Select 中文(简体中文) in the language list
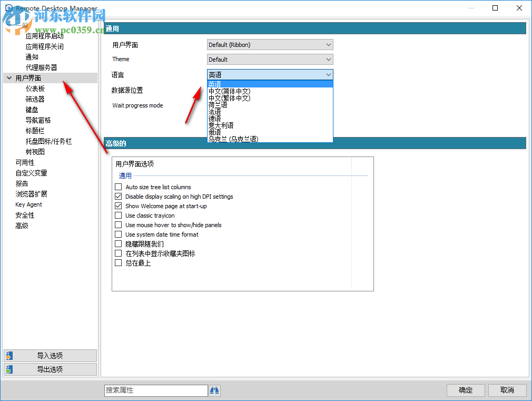Viewport: 532px width, 401px height. pos(232,91)
